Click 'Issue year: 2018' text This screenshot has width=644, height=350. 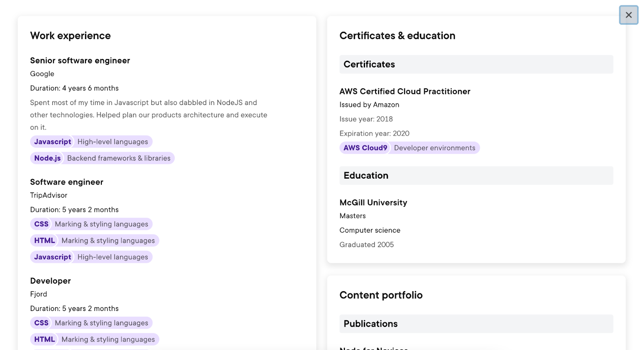366,119
